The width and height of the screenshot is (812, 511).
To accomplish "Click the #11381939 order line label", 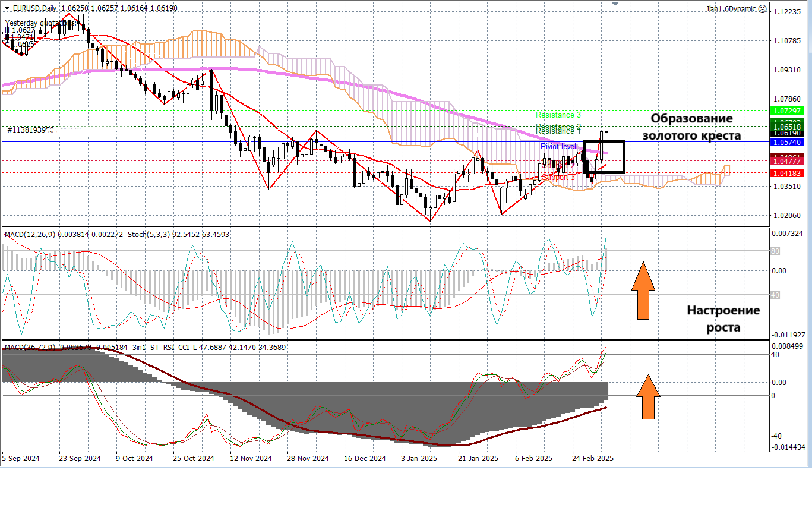I will [30, 130].
